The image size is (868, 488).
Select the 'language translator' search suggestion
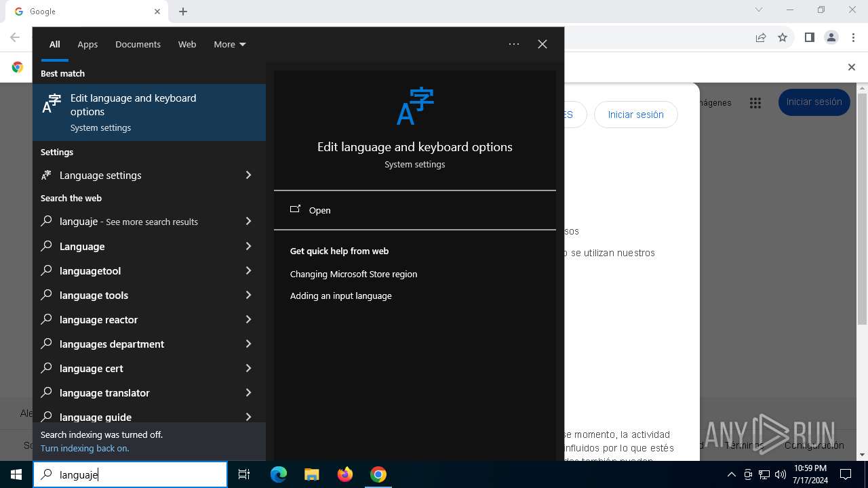pos(149,392)
